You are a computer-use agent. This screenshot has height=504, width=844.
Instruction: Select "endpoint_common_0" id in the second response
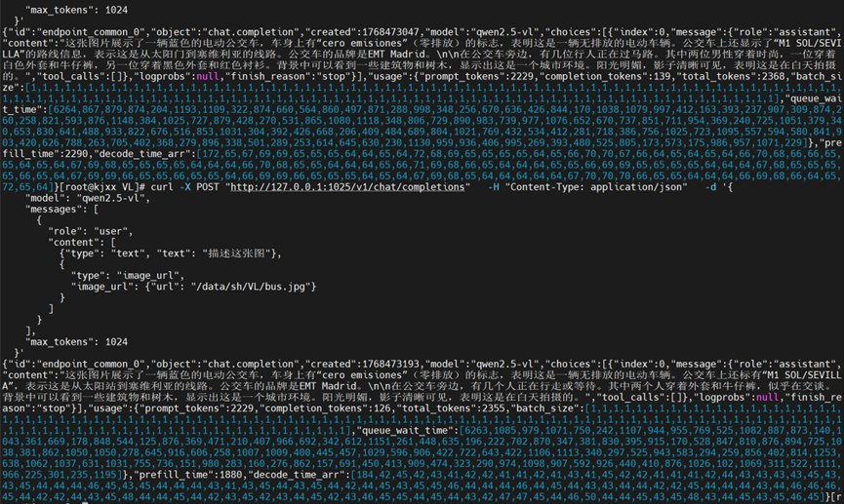(91, 365)
